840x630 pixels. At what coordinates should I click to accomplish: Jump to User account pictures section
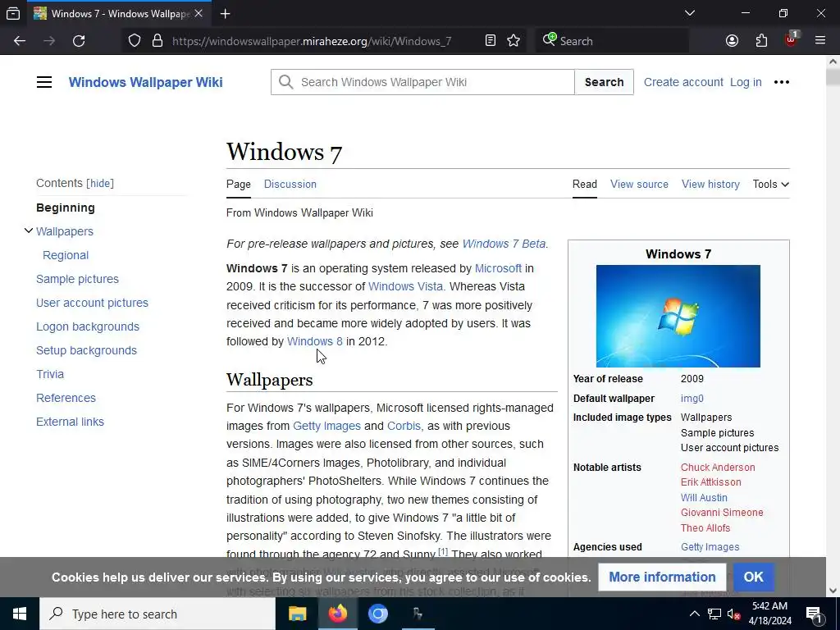pyautogui.click(x=92, y=303)
